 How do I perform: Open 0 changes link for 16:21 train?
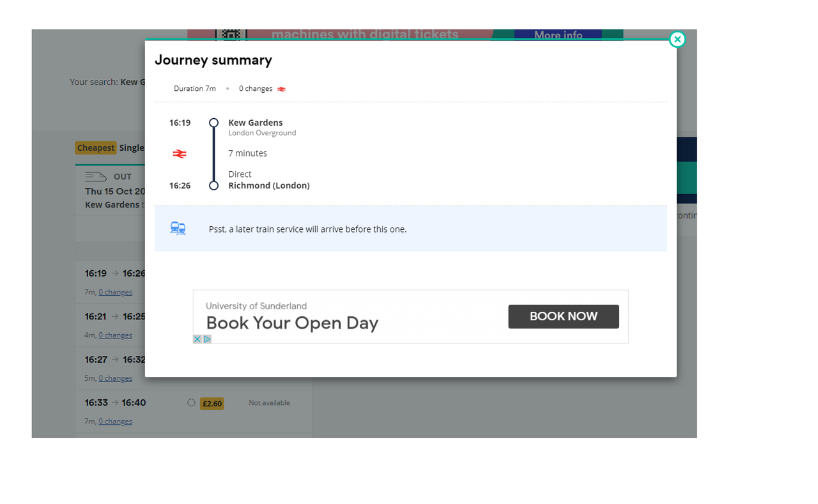[115, 335]
